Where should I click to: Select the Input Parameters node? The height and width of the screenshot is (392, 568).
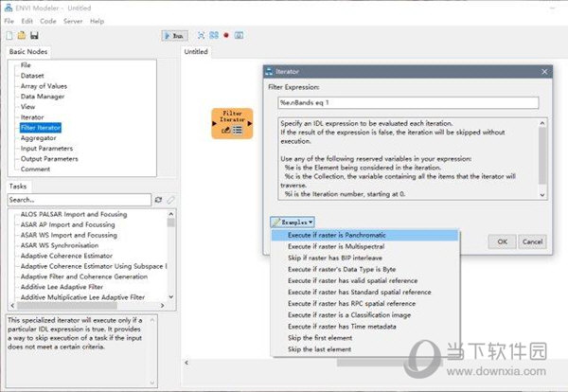(46, 149)
